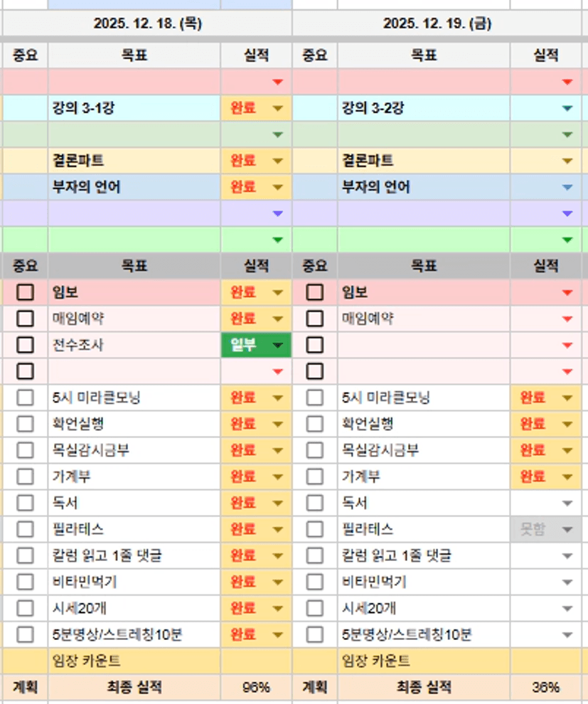
Task: Open the 완료 dropdown for 확언실행 on December 19
Action: [567, 425]
